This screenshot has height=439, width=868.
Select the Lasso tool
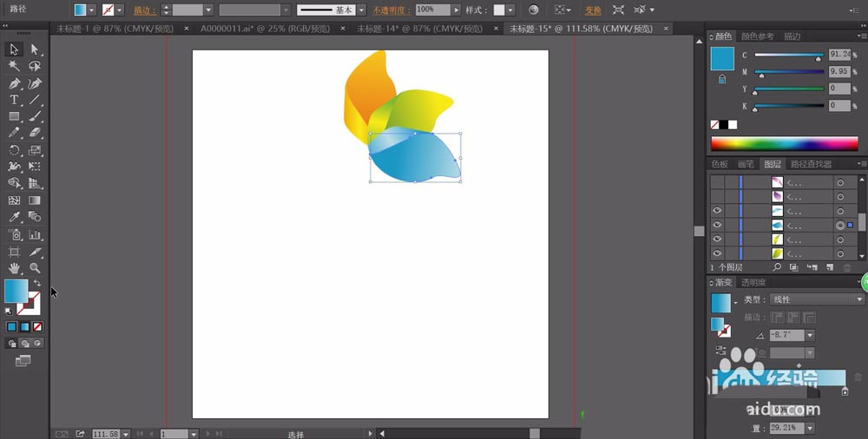click(35, 66)
